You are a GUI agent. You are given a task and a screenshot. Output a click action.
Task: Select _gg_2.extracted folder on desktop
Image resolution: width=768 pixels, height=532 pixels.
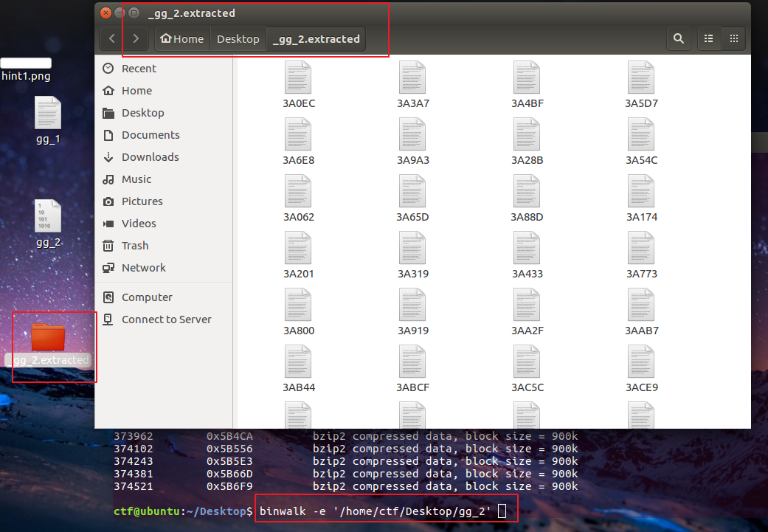(48, 345)
